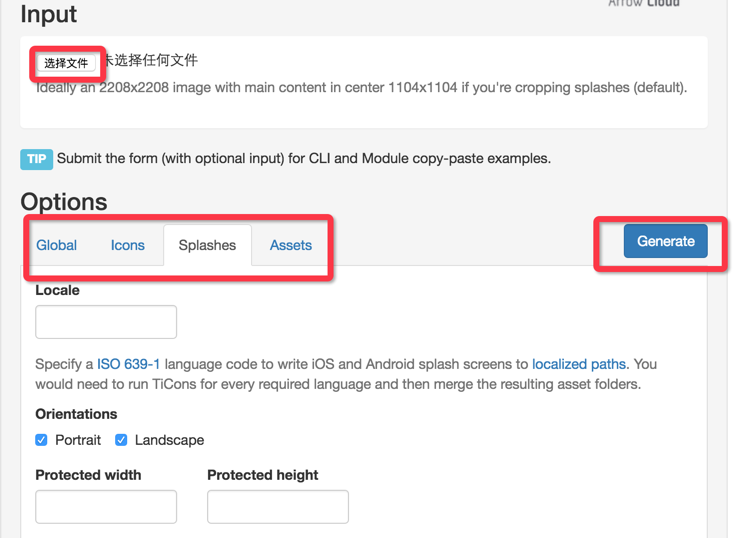
Task: Select the Splashes tab
Action: coord(207,245)
